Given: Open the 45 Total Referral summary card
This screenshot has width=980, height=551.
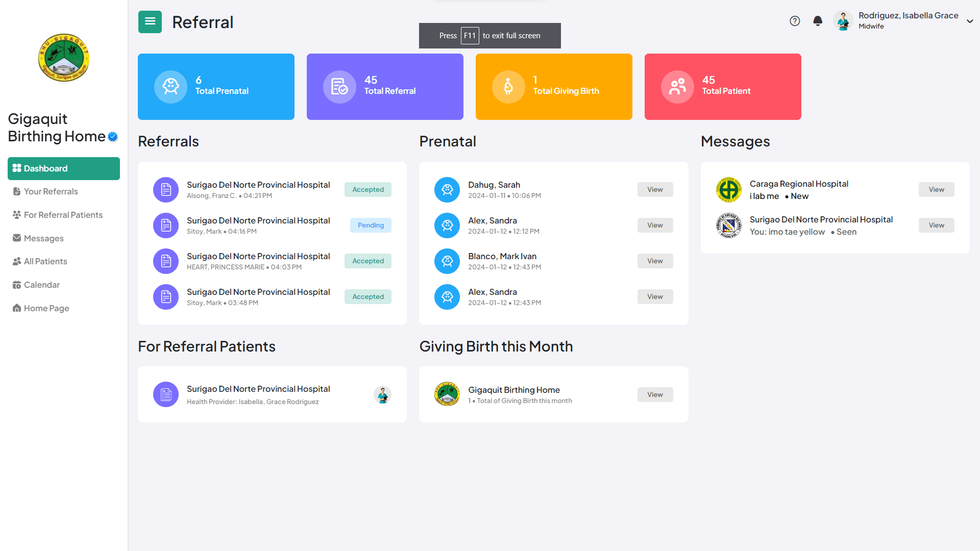Looking at the screenshot, I should coord(385,87).
